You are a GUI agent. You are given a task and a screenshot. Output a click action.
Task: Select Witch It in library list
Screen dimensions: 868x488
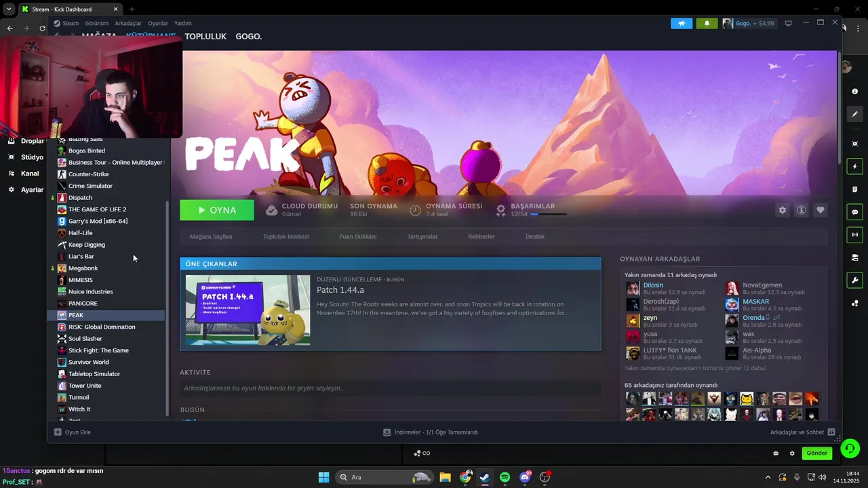[x=79, y=409]
